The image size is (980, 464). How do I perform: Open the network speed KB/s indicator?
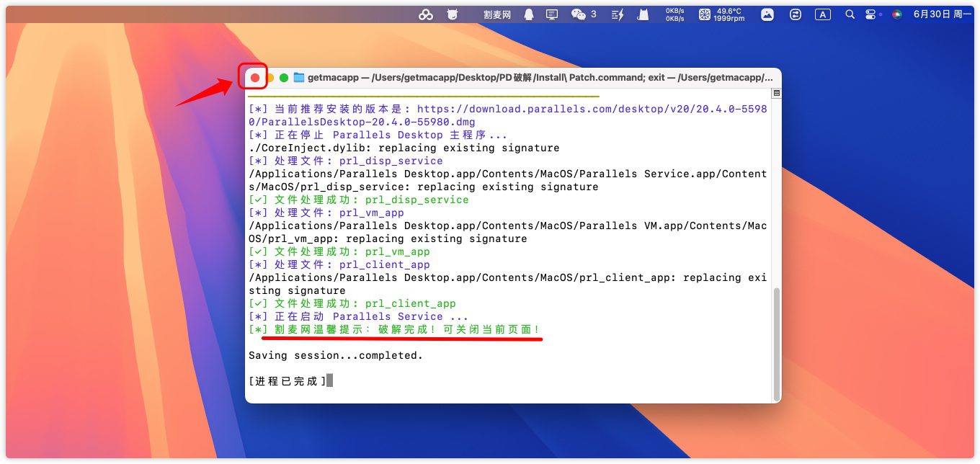674,14
